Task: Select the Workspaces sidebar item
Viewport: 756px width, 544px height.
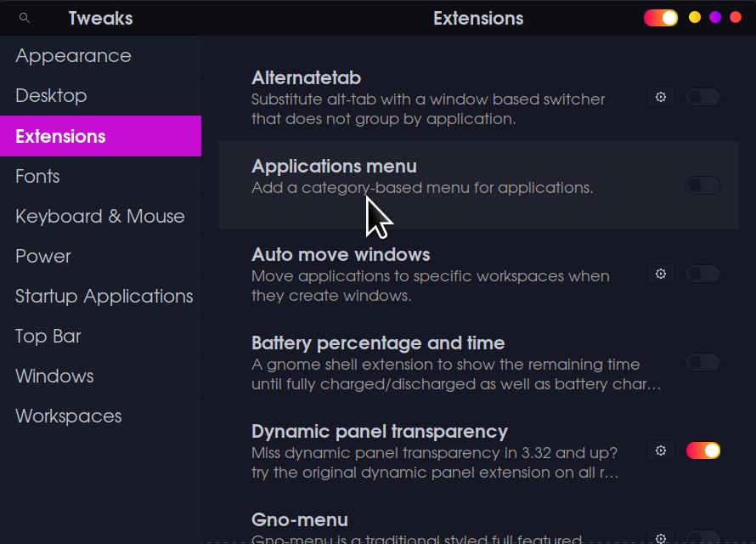Action: click(x=68, y=416)
